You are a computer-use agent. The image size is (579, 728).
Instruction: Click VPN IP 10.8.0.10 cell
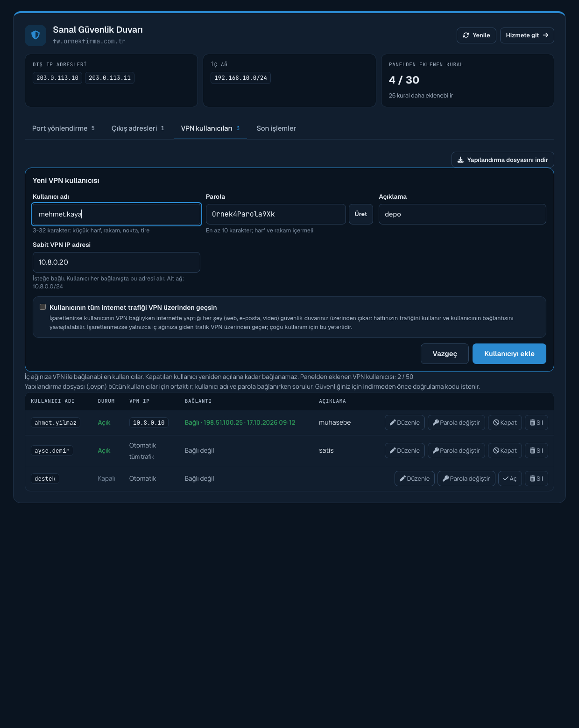[x=149, y=423]
